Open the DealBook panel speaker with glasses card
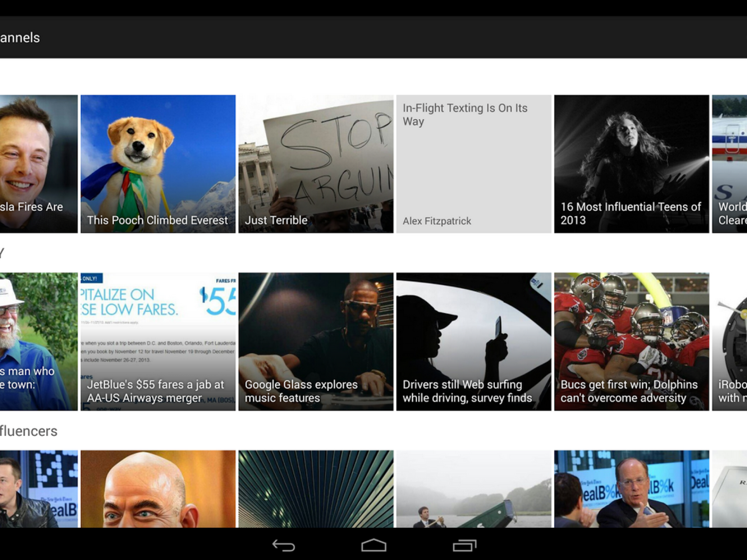Screen dimensions: 747x560 coord(631,489)
